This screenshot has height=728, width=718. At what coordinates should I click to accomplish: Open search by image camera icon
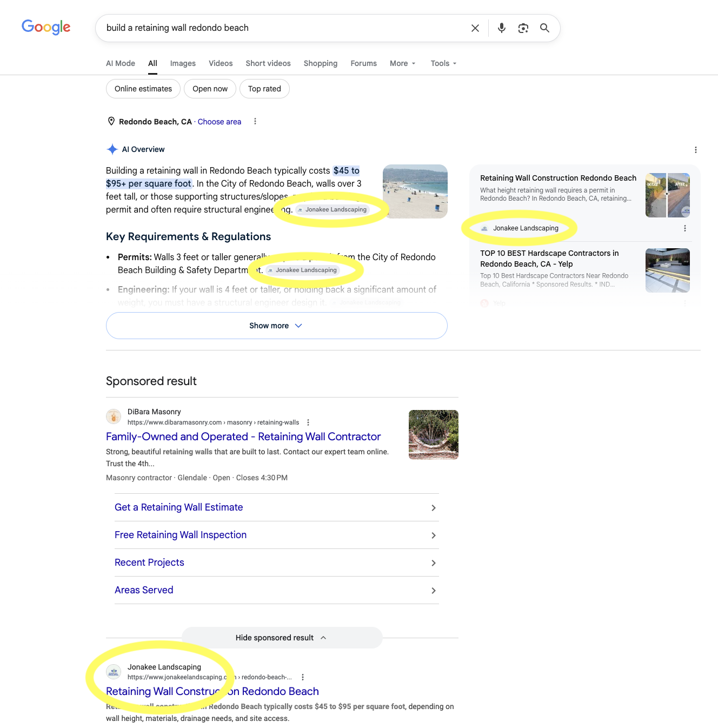click(523, 28)
